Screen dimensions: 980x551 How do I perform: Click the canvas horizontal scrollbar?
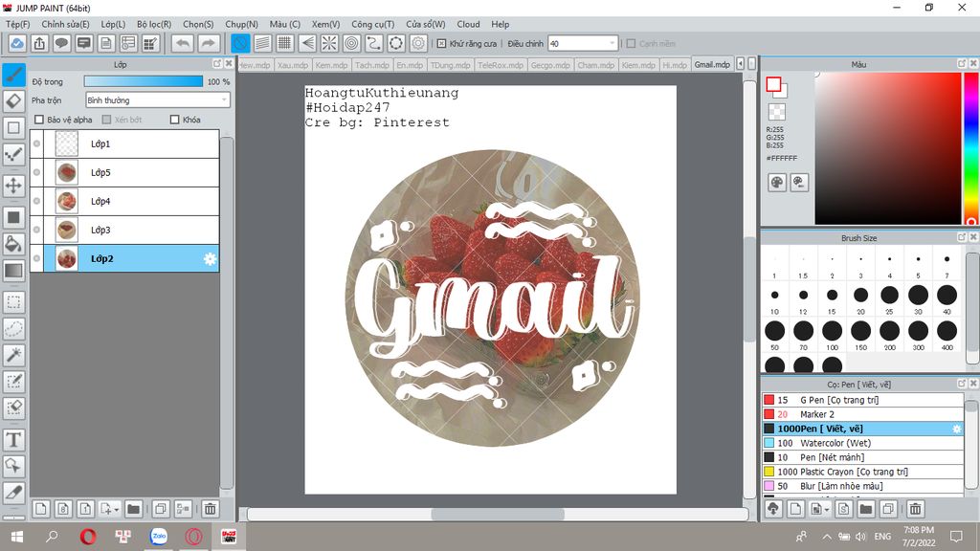(498, 514)
